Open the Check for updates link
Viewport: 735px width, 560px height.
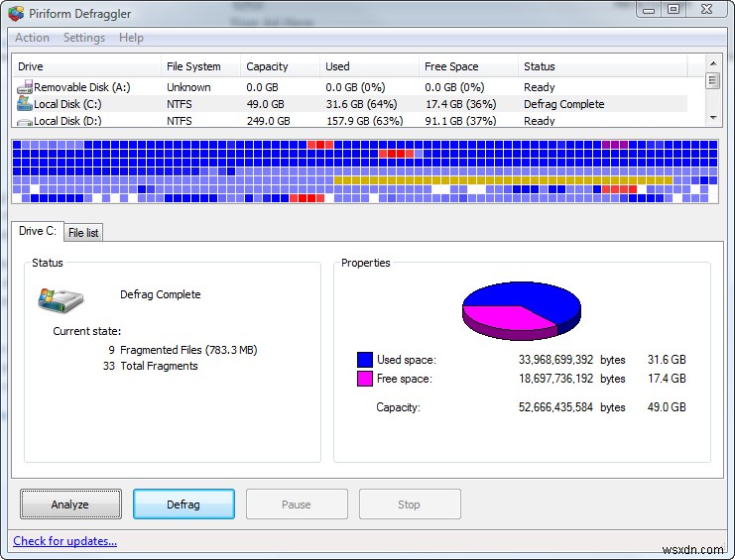pyautogui.click(x=65, y=541)
